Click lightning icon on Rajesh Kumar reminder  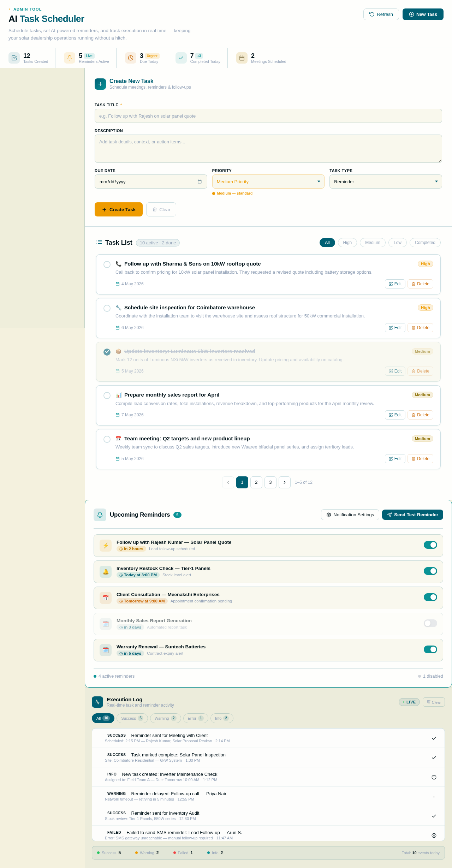point(106,546)
